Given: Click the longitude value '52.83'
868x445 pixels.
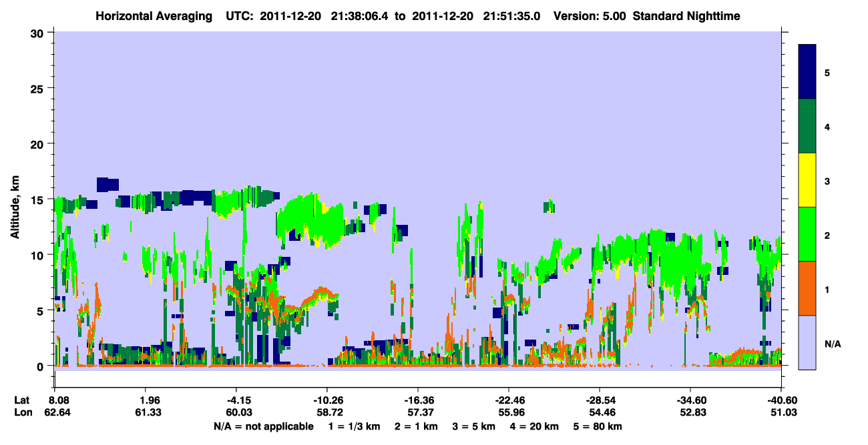Looking at the screenshot, I should coord(694,413).
